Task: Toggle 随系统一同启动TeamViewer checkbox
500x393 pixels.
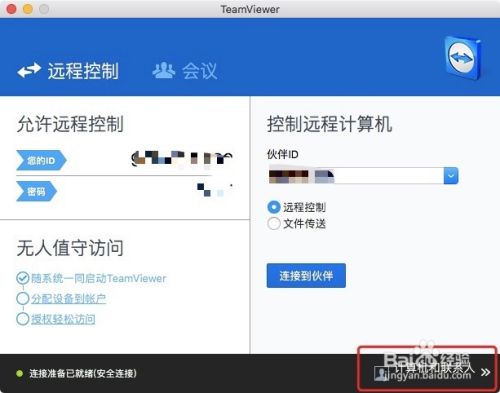Action: click(x=22, y=278)
